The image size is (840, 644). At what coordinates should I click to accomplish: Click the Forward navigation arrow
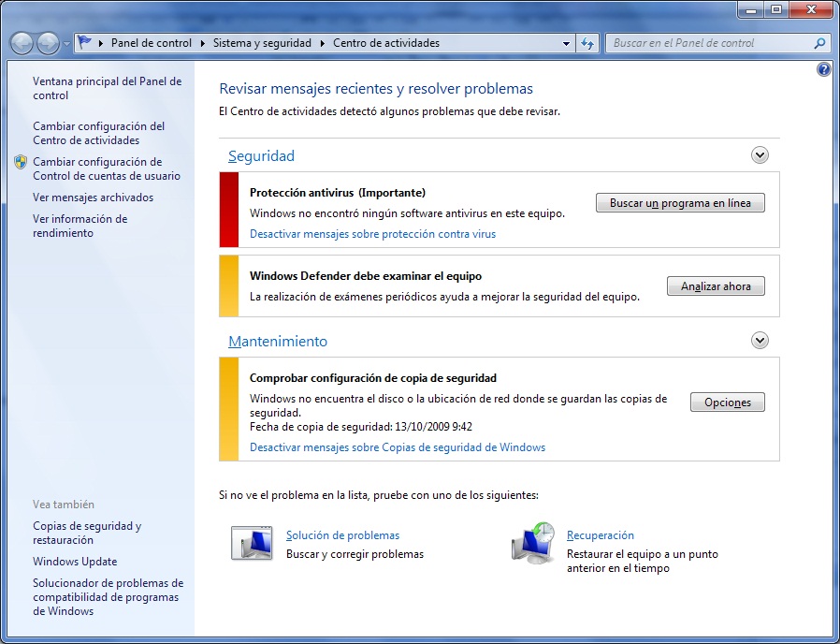pos(48,43)
